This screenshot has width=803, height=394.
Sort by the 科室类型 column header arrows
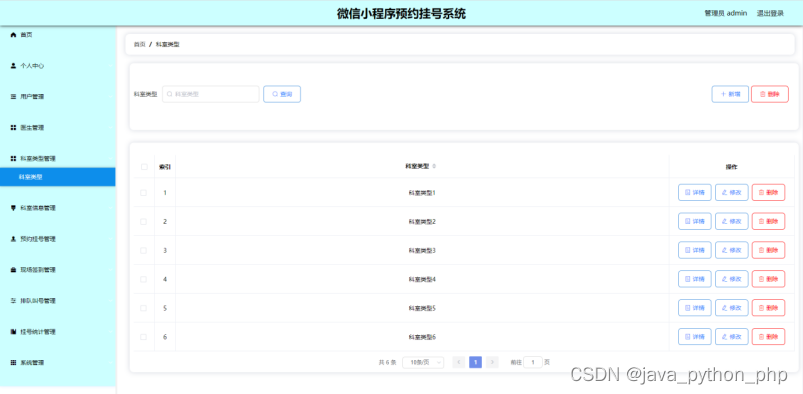(434, 167)
